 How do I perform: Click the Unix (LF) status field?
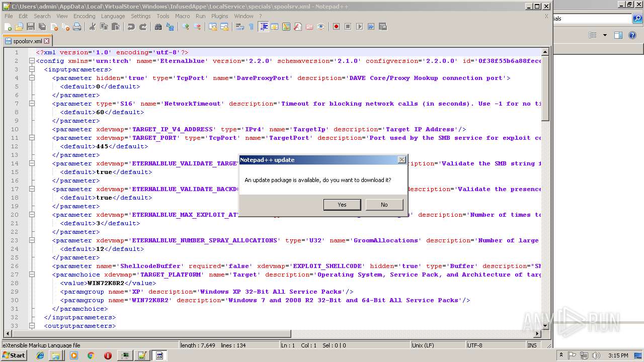tap(438, 345)
